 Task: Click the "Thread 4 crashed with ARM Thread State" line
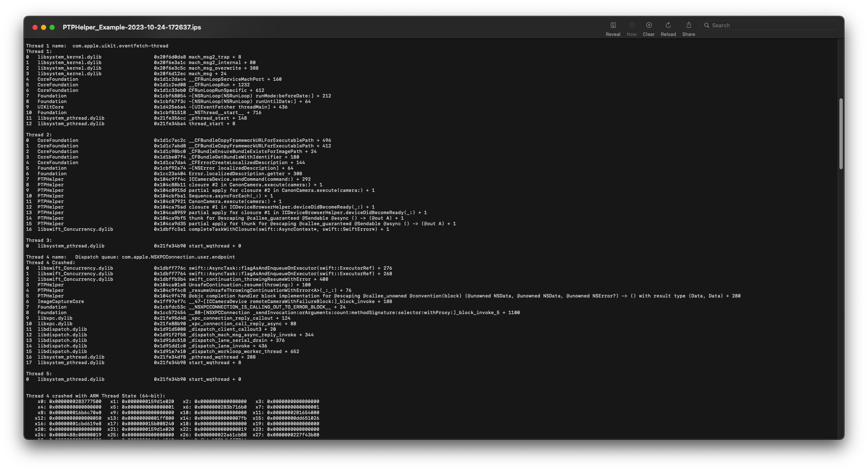95,396
